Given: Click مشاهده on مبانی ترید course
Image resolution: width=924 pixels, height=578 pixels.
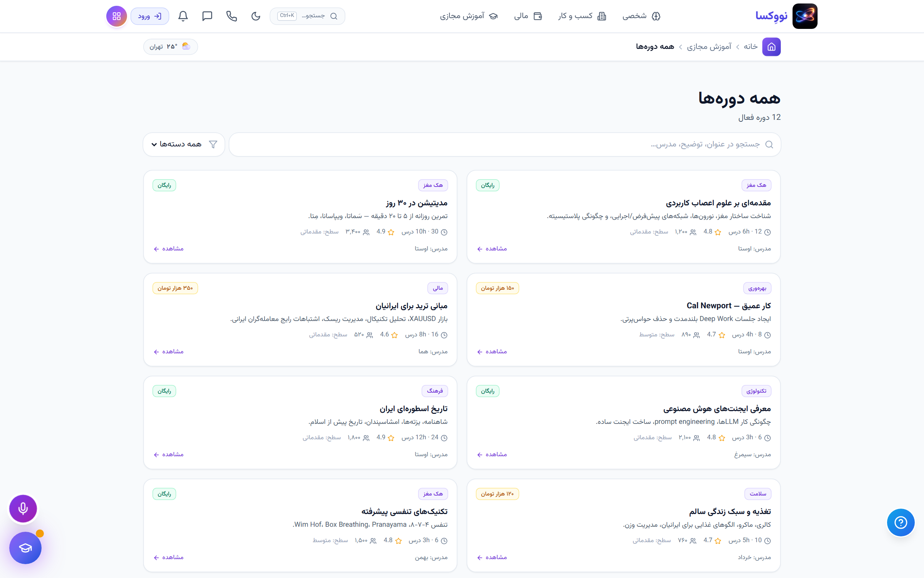Looking at the screenshot, I should [169, 352].
